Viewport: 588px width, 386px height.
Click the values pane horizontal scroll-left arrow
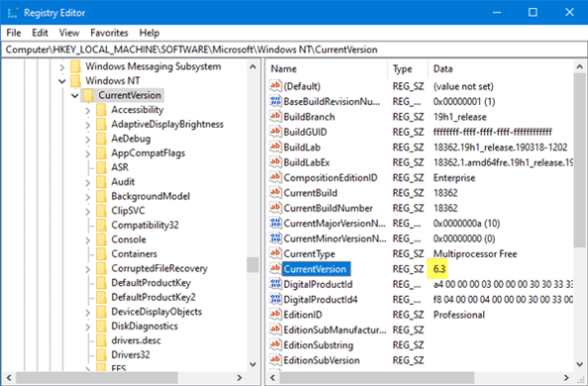(x=273, y=377)
